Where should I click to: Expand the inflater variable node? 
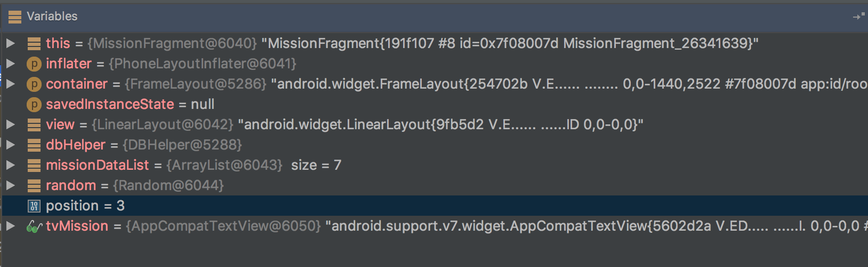tap(10, 64)
